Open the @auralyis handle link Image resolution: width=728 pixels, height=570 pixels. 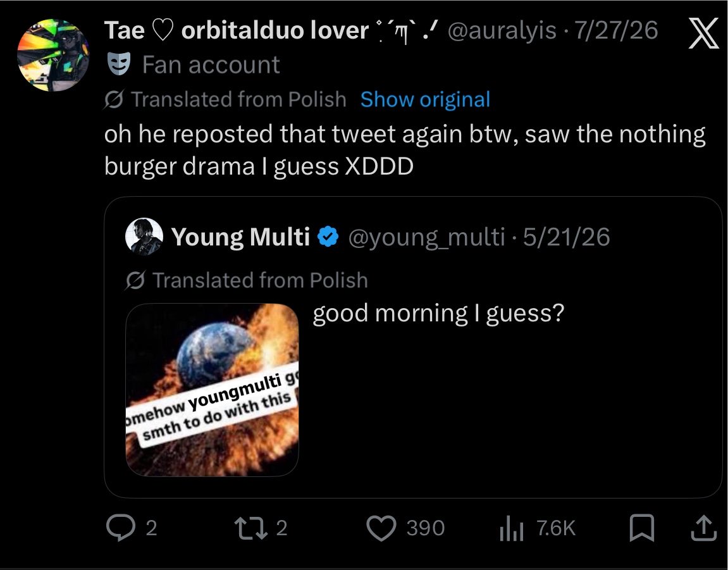tap(502, 30)
